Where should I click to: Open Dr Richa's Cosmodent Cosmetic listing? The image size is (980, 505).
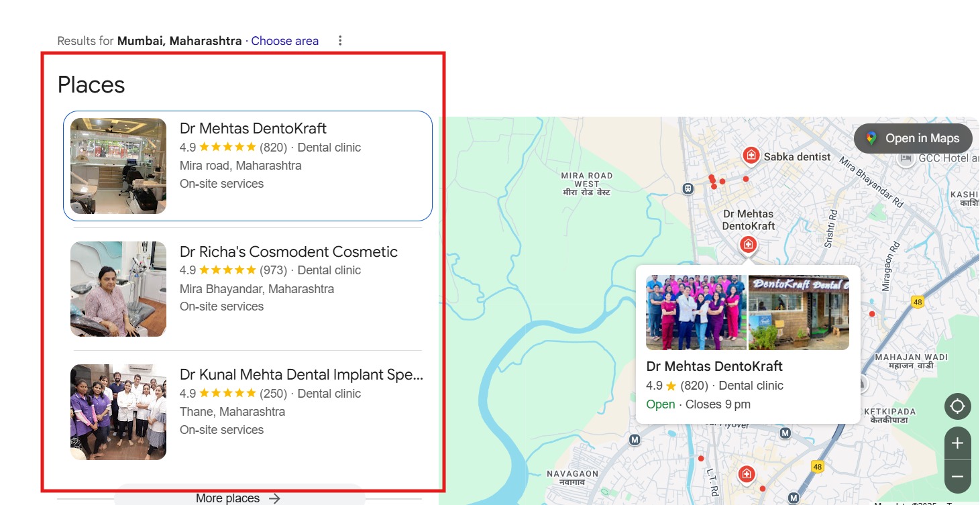(x=288, y=251)
